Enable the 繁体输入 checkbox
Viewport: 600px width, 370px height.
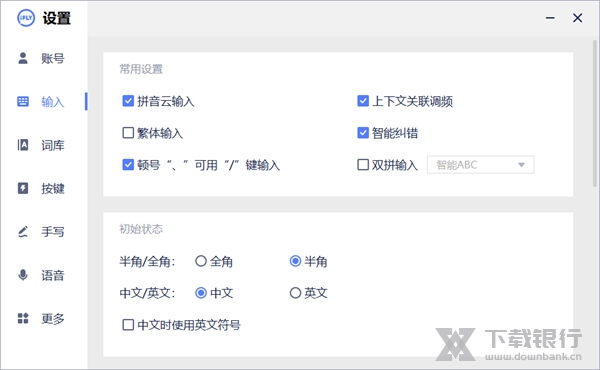(128, 133)
